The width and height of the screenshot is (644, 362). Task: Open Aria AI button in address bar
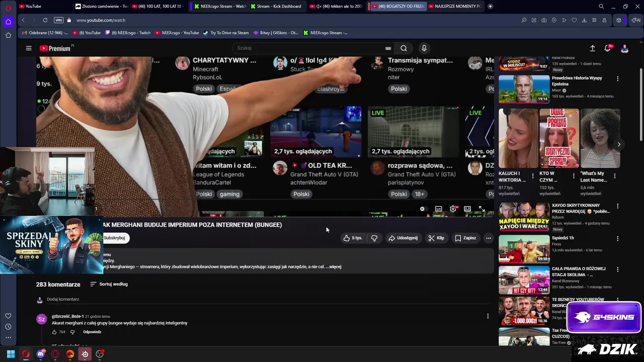(x=636, y=20)
